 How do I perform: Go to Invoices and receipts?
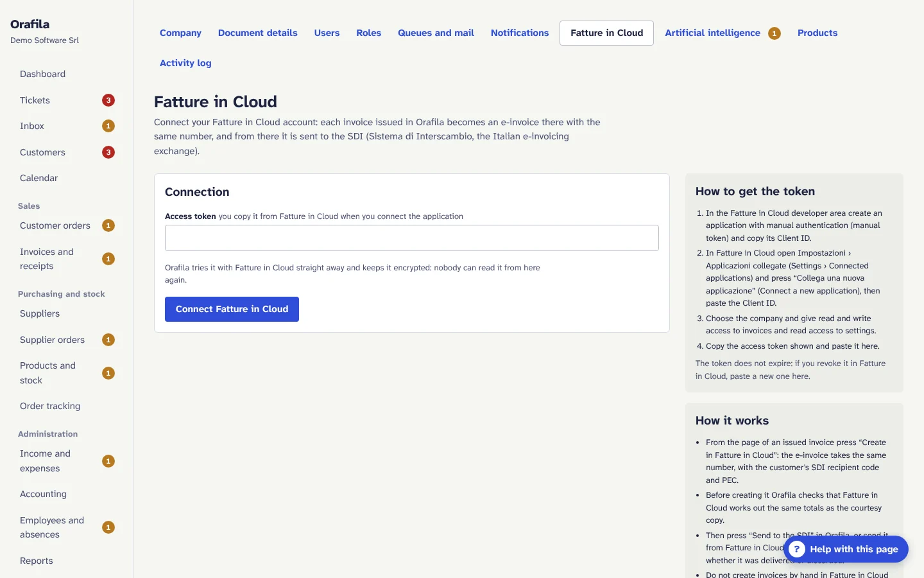[66, 259]
